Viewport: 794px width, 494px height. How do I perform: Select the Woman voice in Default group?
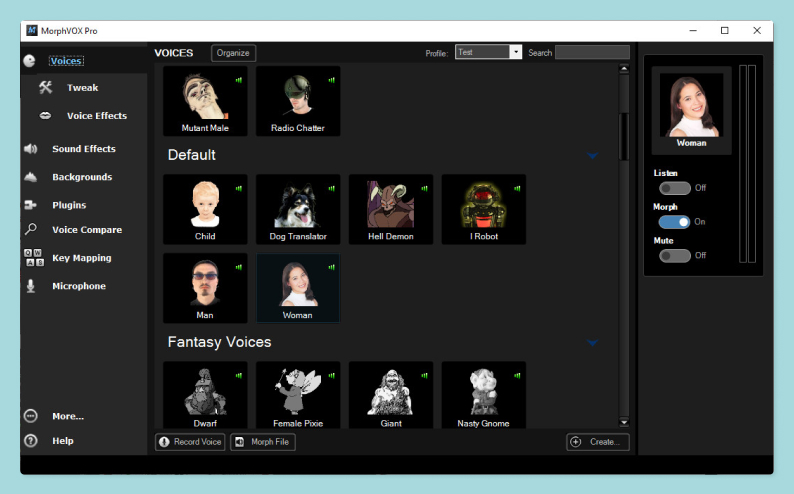click(298, 288)
